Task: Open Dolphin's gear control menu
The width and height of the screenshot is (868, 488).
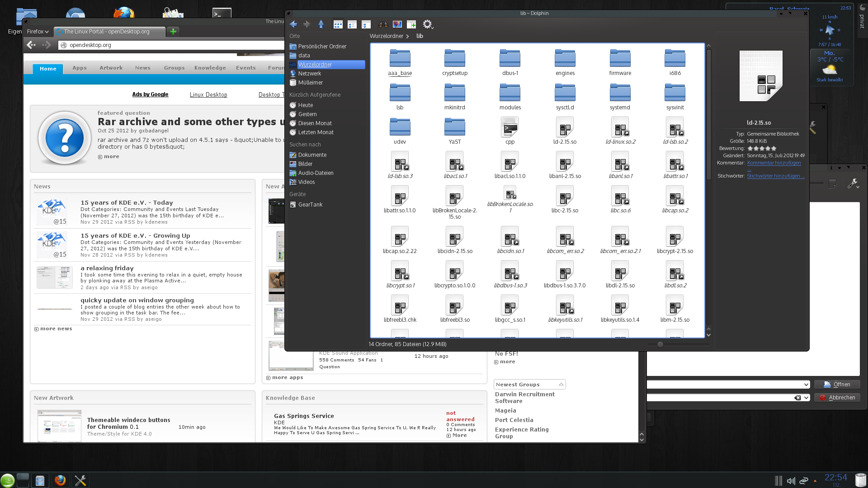Action: click(x=428, y=24)
